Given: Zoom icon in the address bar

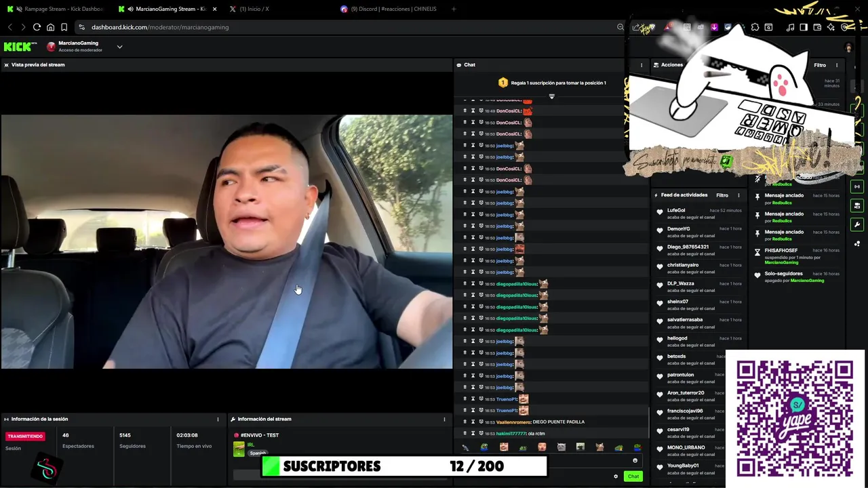Looking at the screenshot, I should coord(620,27).
